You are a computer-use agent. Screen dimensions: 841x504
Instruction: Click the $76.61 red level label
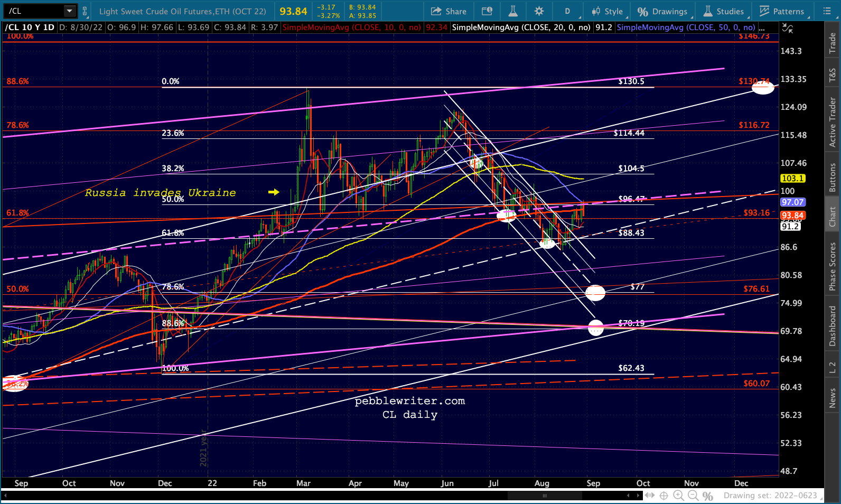click(756, 289)
